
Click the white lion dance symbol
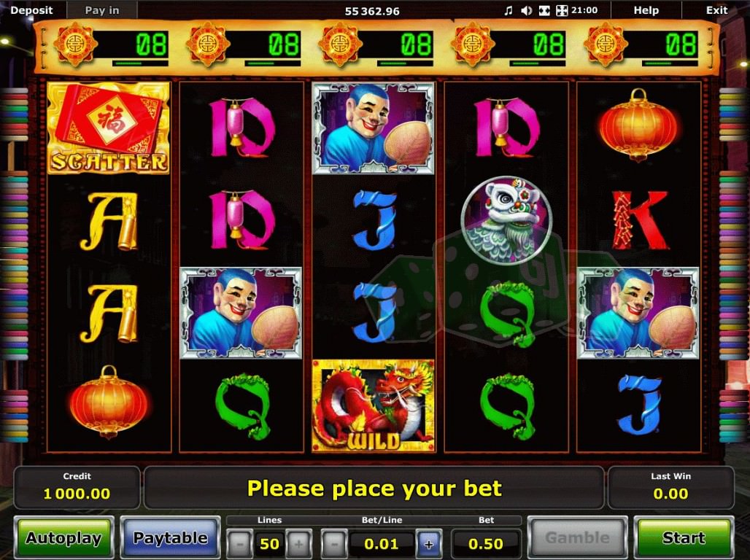click(x=507, y=220)
